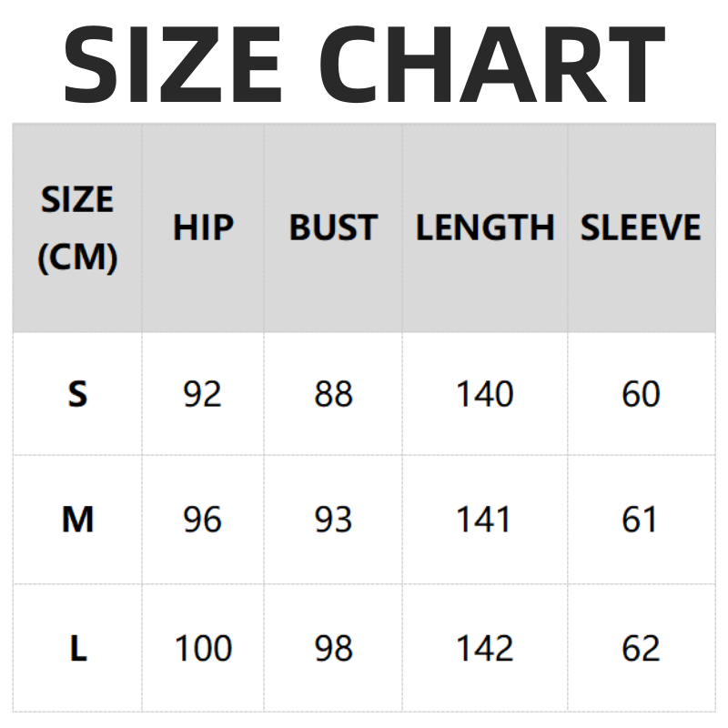Click the L size row label
The height and width of the screenshot is (728, 728).
77,649
